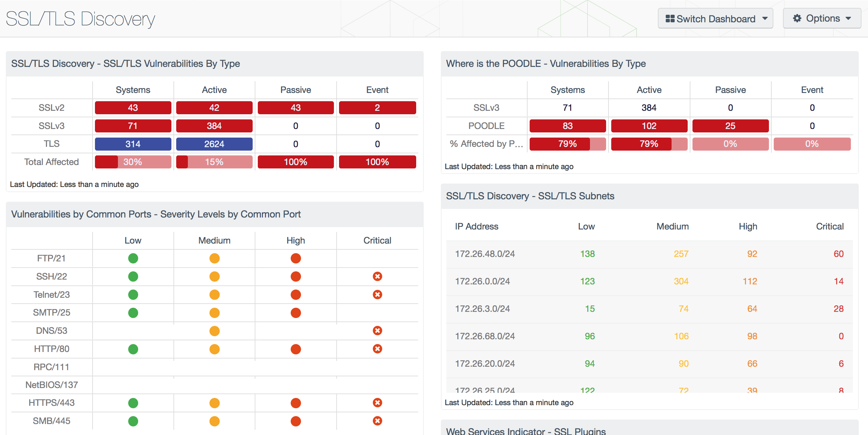Click the Telnet/23 Medium orange indicator
Image resolution: width=868 pixels, height=435 pixels.
click(x=215, y=295)
